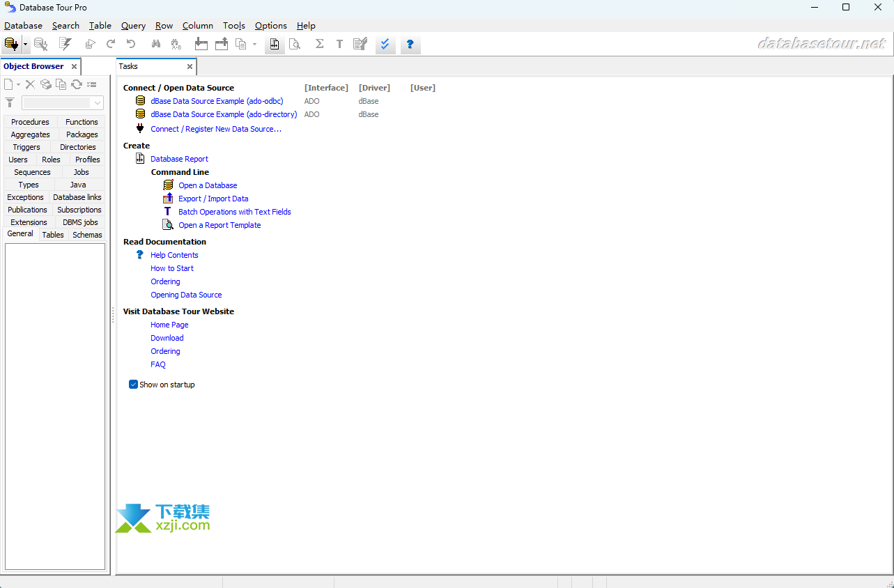Open the data source button's dropdown arrow
This screenshot has height=588, width=894.
[x=25, y=45]
